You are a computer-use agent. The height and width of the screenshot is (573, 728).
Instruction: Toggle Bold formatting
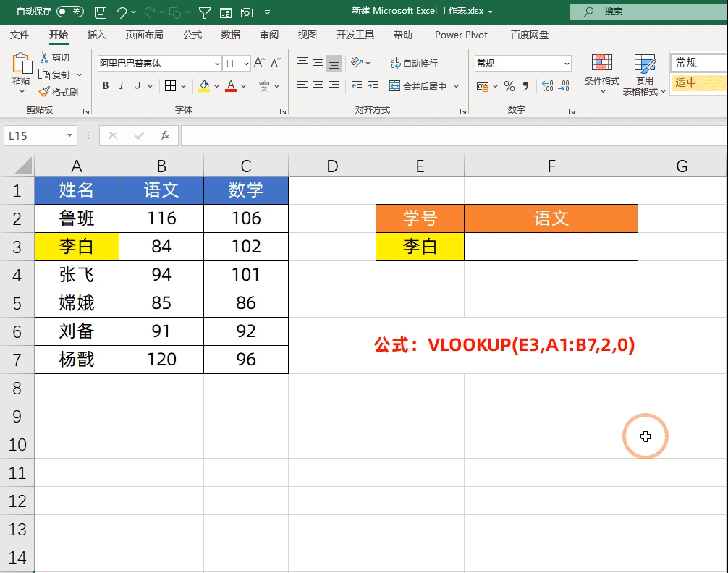pyautogui.click(x=106, y=86)
